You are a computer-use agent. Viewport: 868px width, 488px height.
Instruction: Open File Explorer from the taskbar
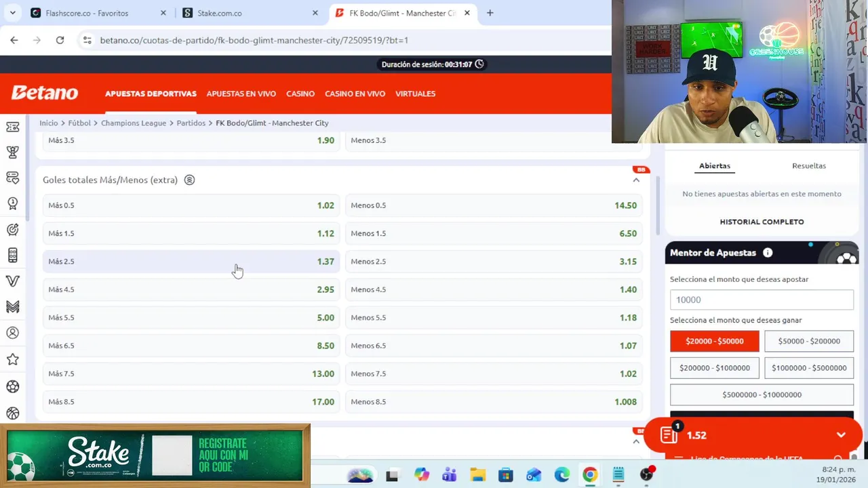coord(478,474)
